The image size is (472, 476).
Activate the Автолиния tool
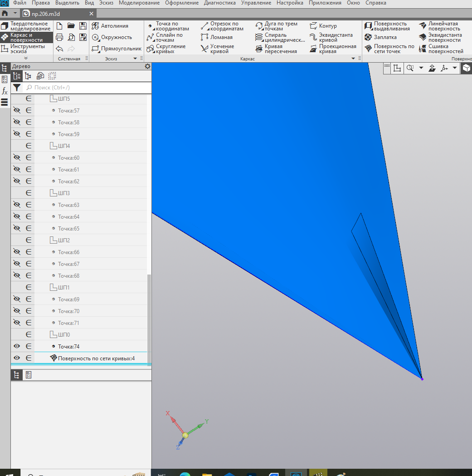click(110, 26)
